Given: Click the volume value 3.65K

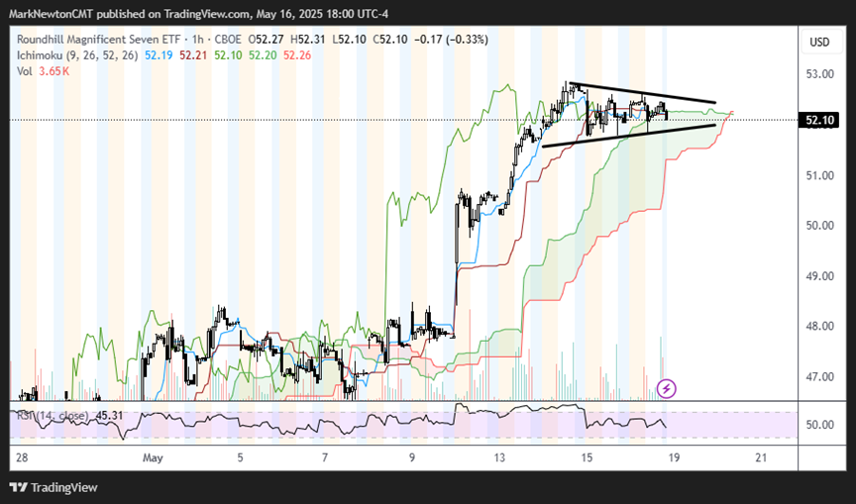Looking at the screenshot, I should [53, 71].
